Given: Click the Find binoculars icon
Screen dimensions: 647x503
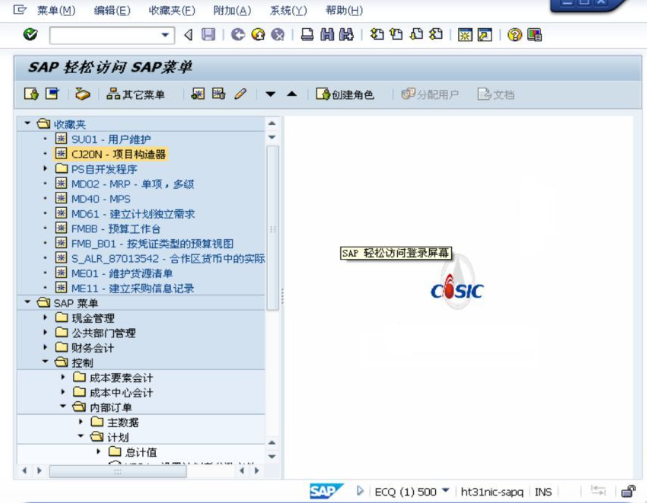Looking at the screenshot, I should (x=327, y=34).
